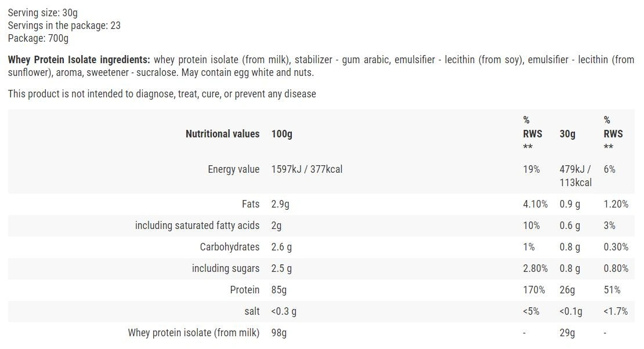Click the 'Nutritional values' table header
This screenshot has width=644, height=349.
coord(222,134)
